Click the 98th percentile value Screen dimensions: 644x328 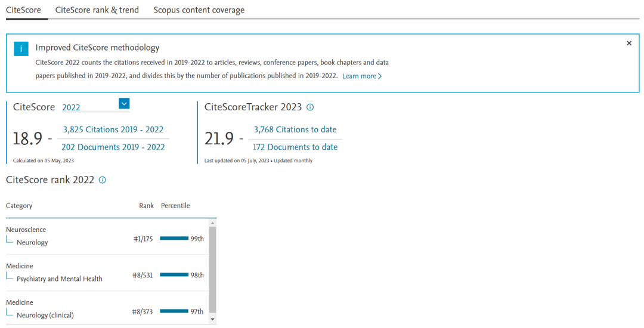coord(197,275)
